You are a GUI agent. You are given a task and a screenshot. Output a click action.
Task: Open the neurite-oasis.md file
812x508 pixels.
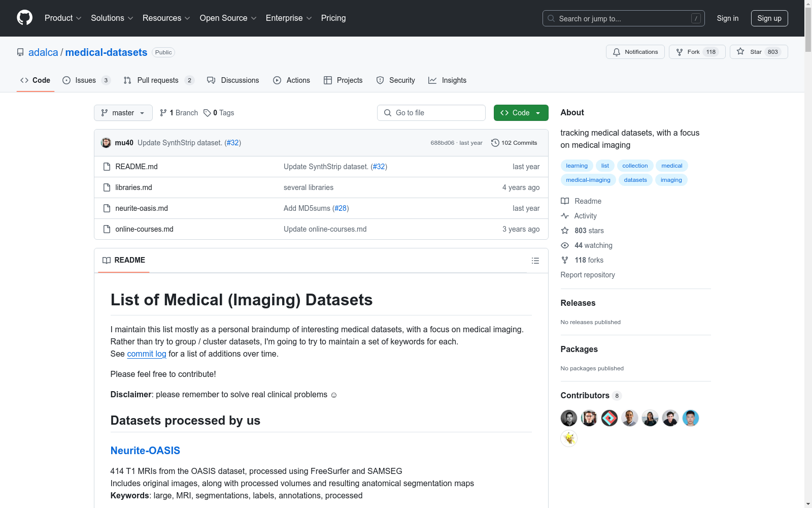pos(142,208)
